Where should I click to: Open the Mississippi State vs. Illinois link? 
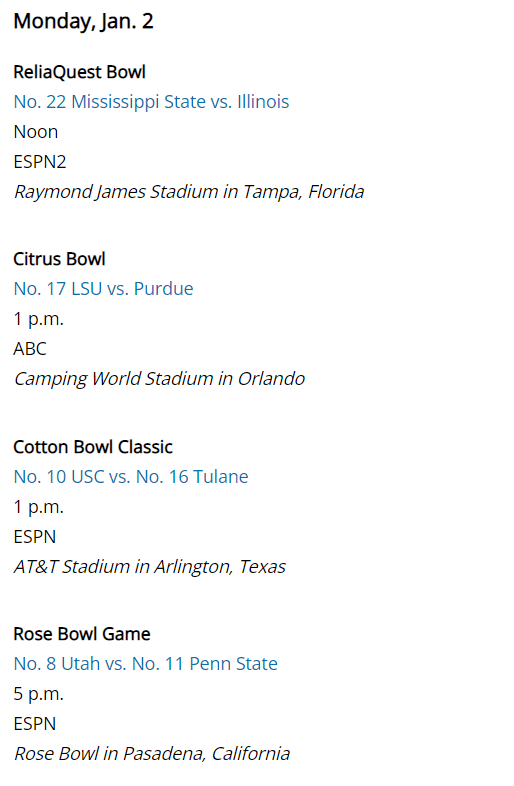(x=151, y=102)
